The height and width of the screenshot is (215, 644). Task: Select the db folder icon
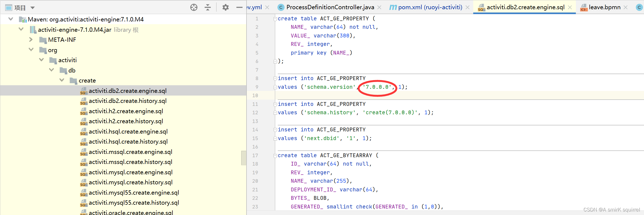coord(63,70)
